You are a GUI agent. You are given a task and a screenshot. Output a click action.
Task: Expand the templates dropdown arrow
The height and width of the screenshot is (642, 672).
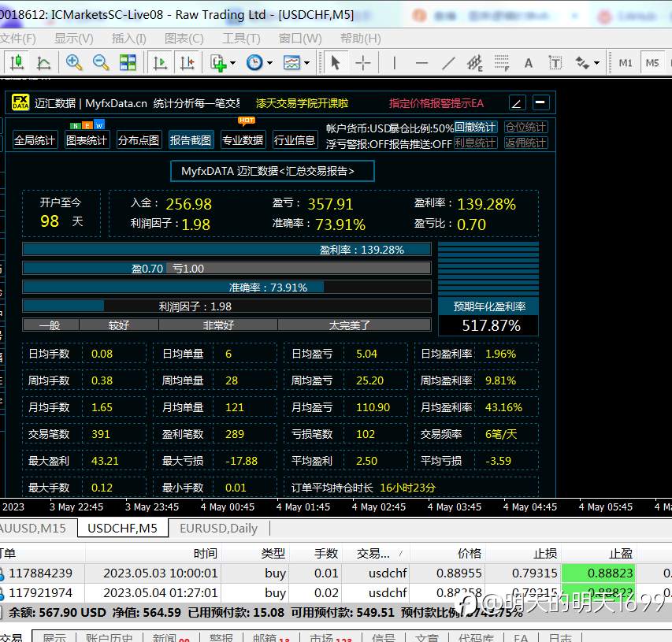point(307,63)
